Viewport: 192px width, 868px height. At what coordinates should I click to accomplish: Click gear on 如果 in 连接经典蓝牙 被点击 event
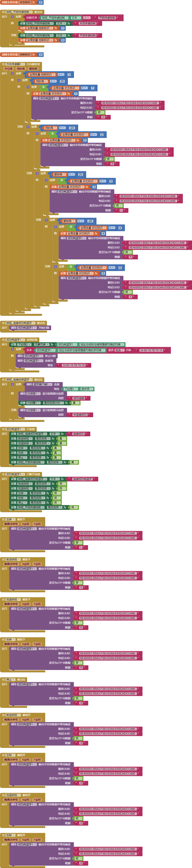12,384
